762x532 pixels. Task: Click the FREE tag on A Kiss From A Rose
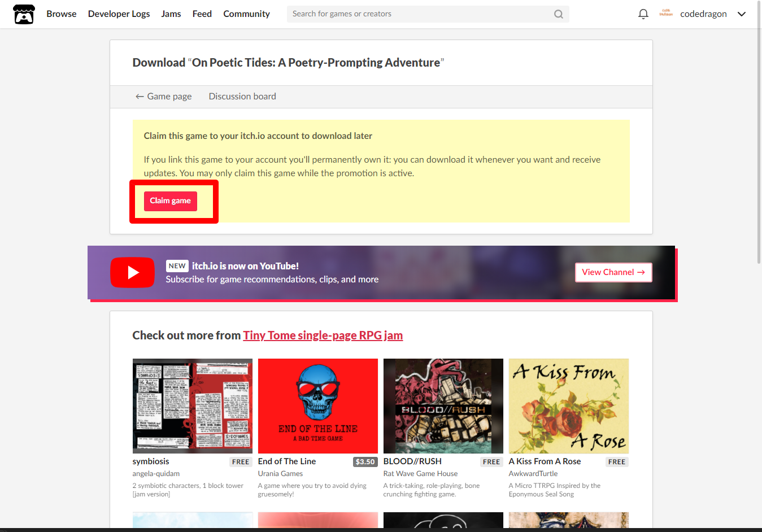coord(617,462)
